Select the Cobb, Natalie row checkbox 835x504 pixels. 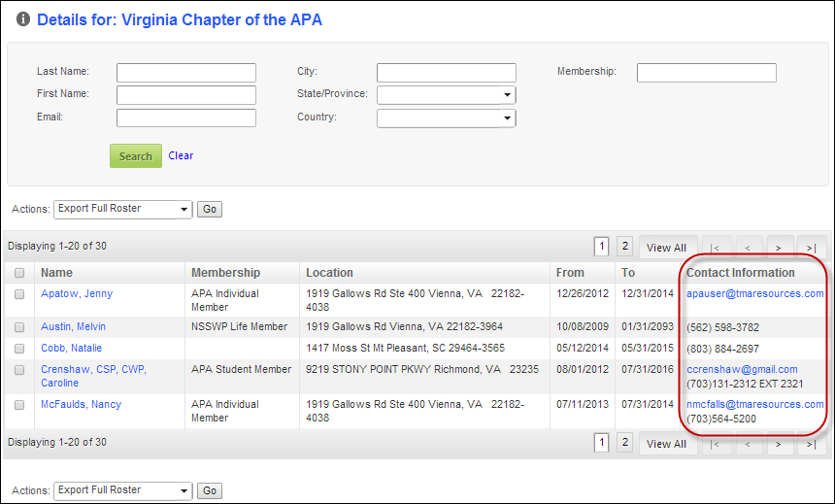pyautogui.click(x=19, y=349)
